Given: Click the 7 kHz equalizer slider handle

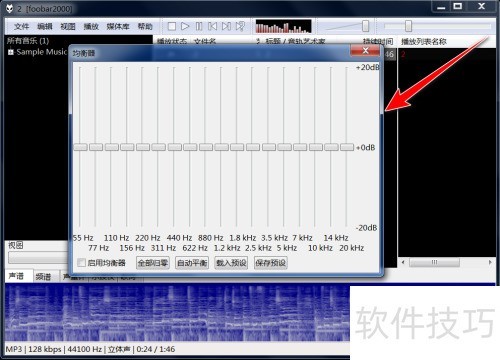Looking at the screenshot, I should pyautogui.click(x=300, y=147).
